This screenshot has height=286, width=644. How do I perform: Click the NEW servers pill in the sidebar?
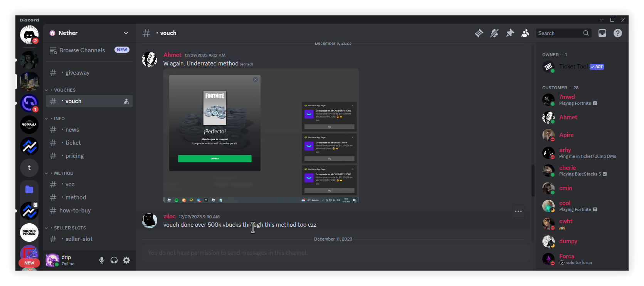click(29, 263)
